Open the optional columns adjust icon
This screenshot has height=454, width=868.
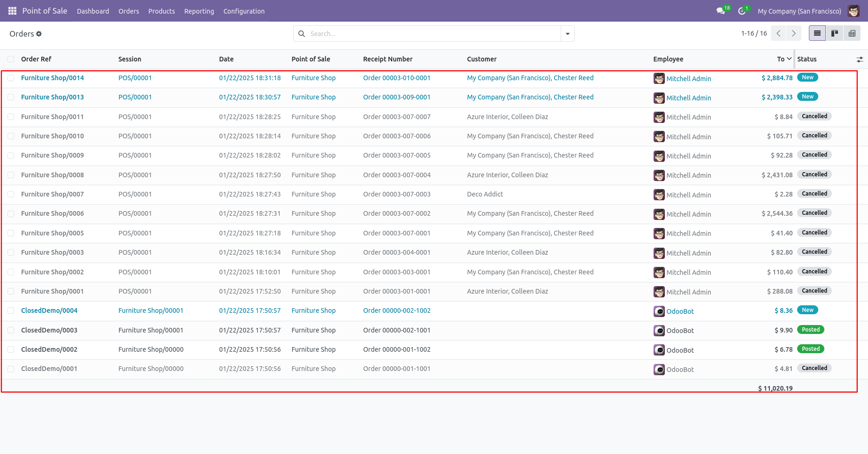[860, 60]
